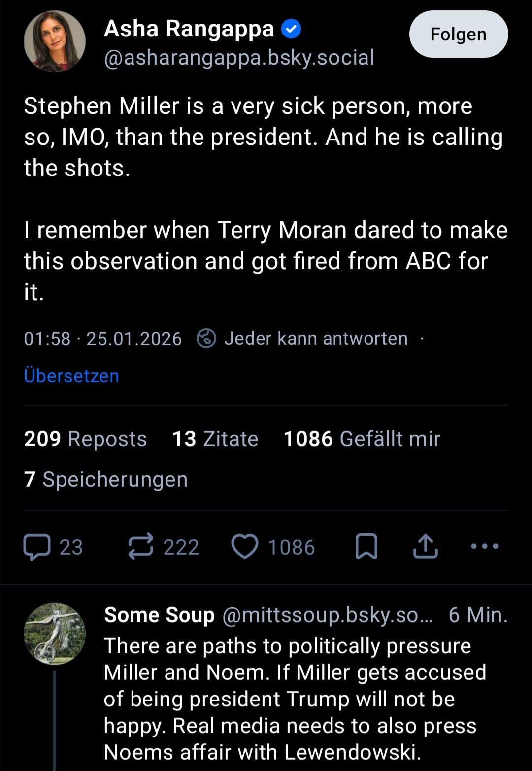
Task: Click the Übersetzen translate link
Action: [71, 376]
